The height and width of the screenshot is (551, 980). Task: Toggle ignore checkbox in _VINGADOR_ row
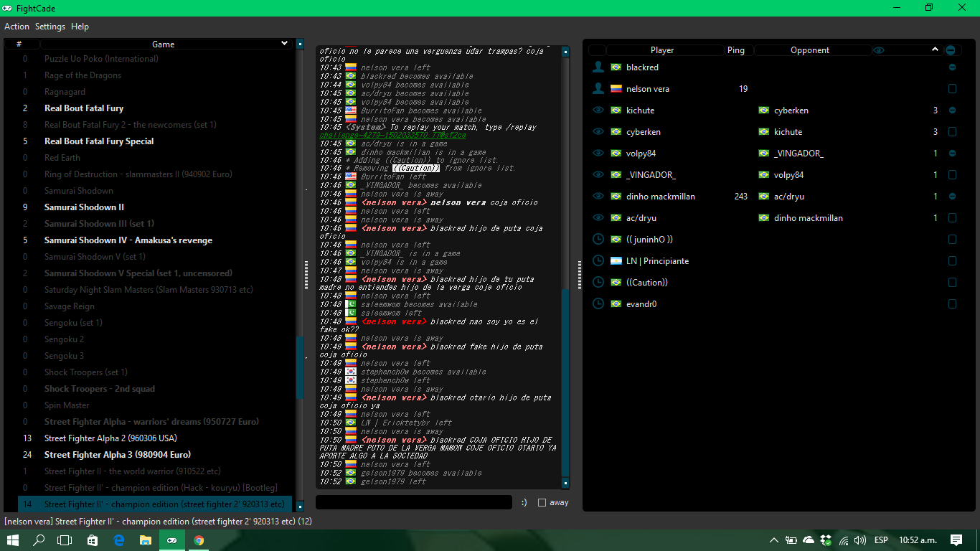point(952,175)
